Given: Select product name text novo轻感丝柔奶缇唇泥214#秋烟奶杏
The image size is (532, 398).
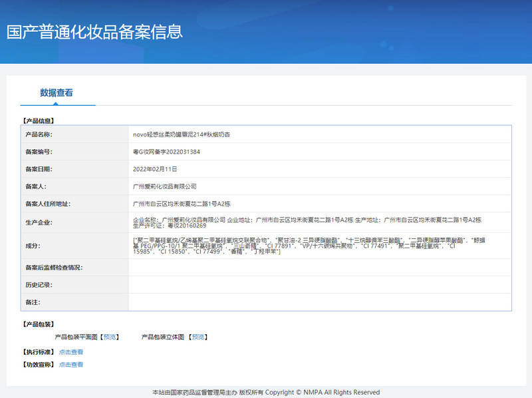Looking at the screenshot, I should pos(182,134).
